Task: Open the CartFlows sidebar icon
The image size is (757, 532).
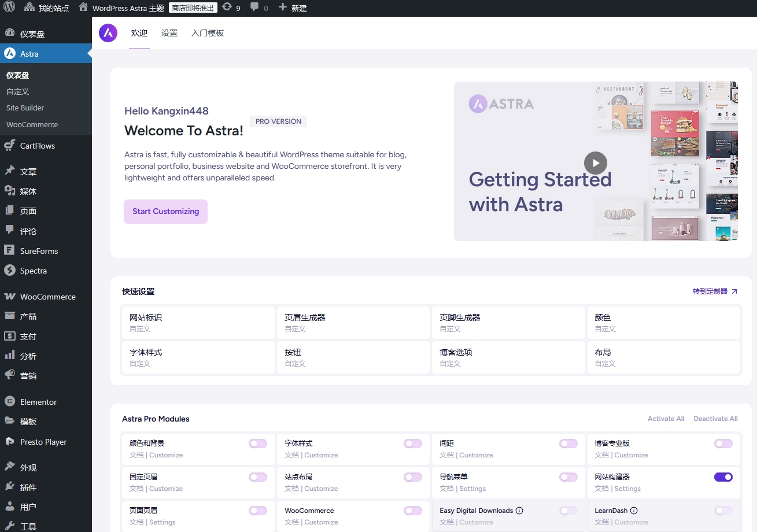Action: click(x=10, y=146)
